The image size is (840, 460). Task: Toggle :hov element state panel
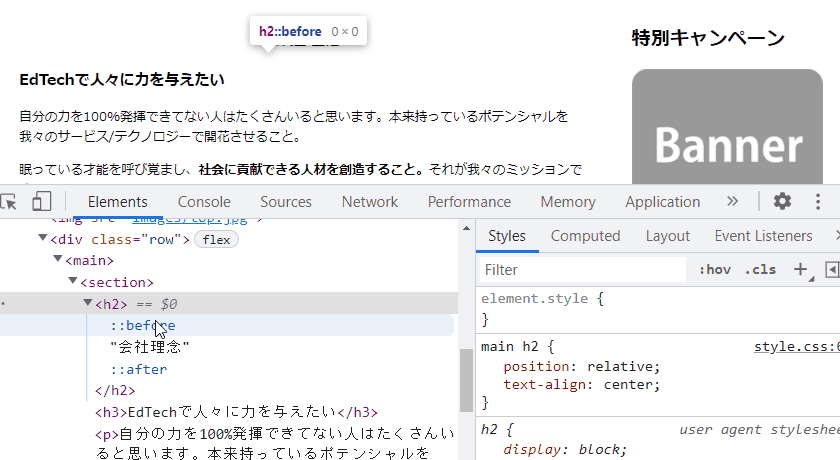[715, 269]
